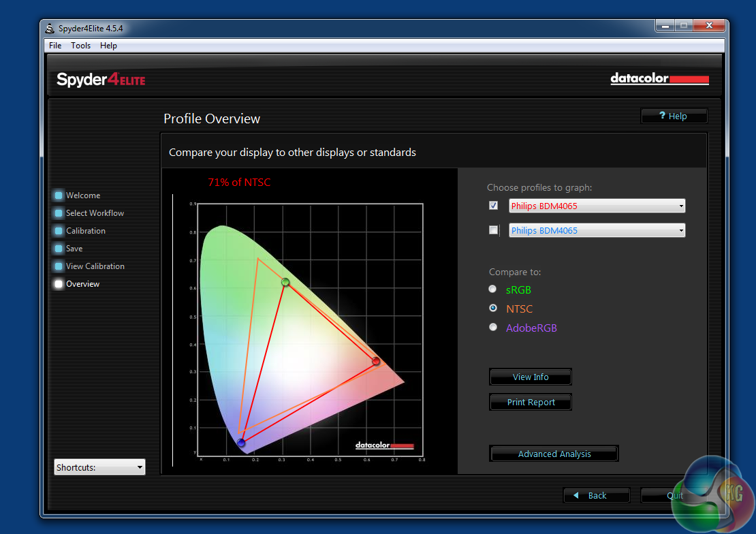Screen dimensions: 756x534
Task: Click the red primary point on gamut chart
Action: pos(376,361)
